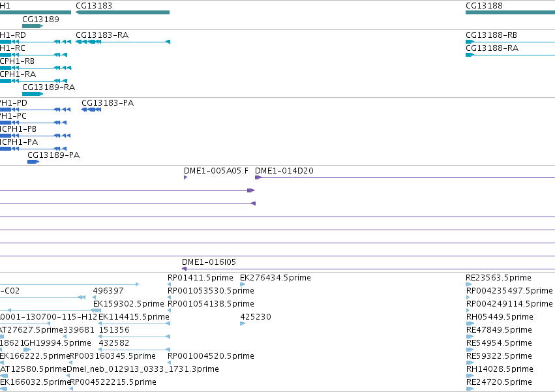Select the DME1-014D20 feature
Screen dimensions: 555x392
(405, 177)
